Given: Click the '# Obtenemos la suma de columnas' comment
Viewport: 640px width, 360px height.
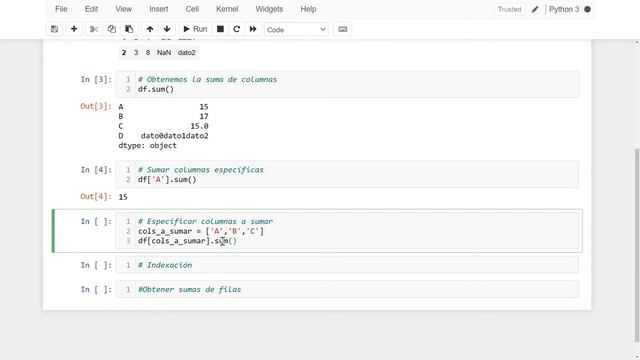Looking at the screenshot, I should 207,79.
